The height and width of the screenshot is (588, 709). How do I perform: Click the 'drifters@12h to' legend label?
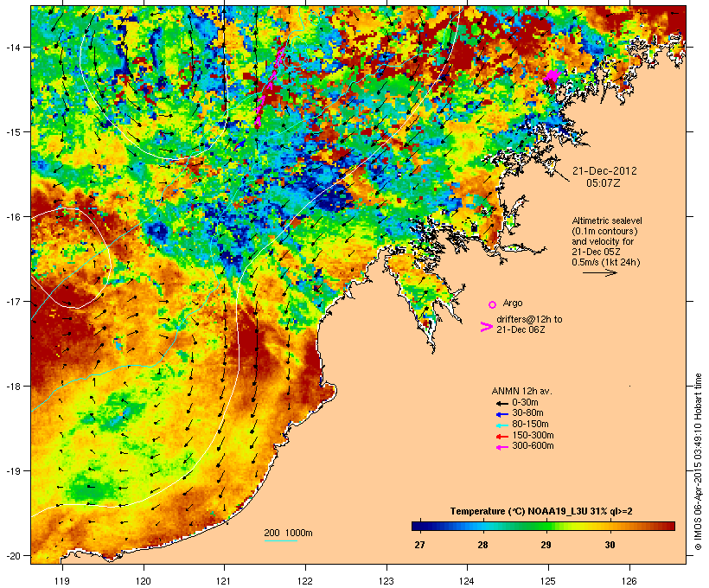point(529,319)
